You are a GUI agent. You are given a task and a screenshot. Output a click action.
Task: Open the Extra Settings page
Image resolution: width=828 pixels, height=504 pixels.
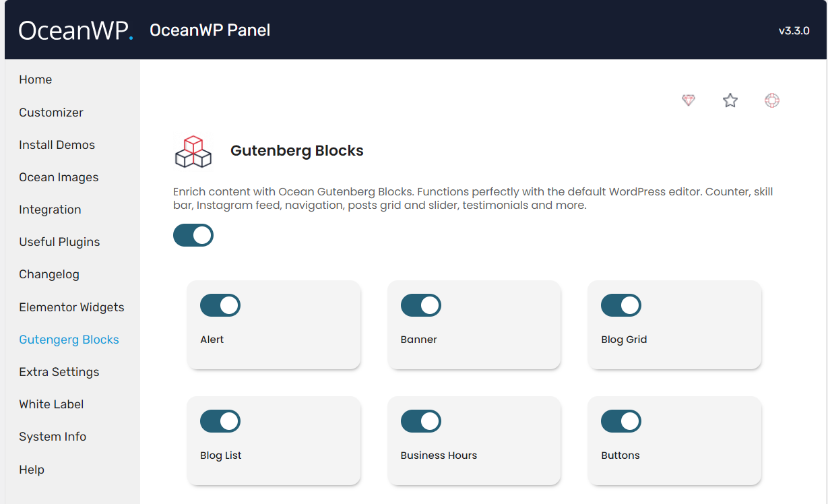click(59, 372)
